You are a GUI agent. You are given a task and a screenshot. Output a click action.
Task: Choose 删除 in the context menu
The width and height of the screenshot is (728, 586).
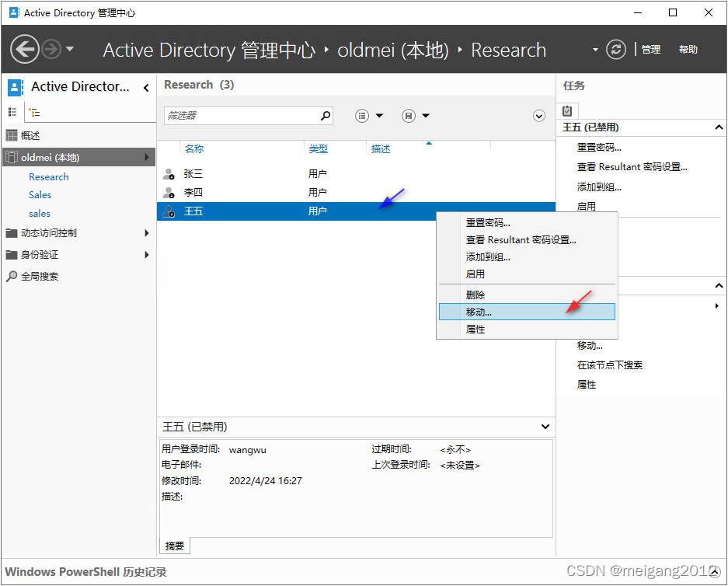[527, 295]
